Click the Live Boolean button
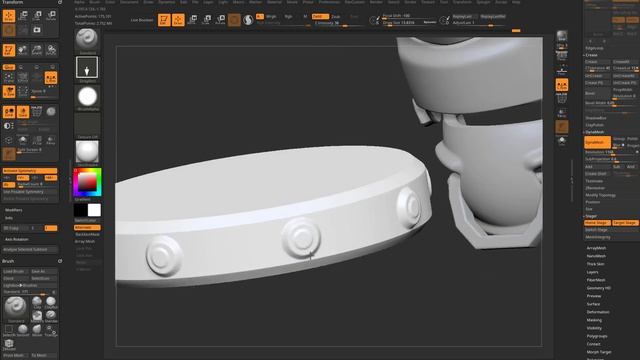This screenshot has width=640, height=360. coord(142,20)
